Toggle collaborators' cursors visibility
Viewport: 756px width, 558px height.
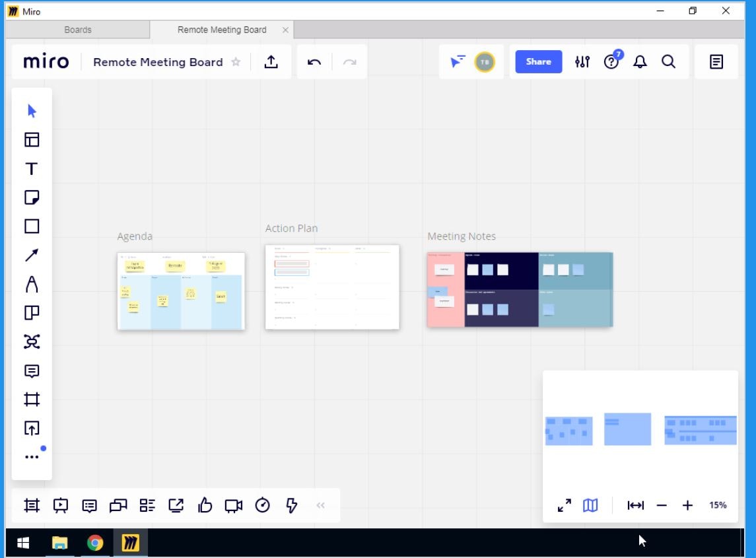click(457, 61)
